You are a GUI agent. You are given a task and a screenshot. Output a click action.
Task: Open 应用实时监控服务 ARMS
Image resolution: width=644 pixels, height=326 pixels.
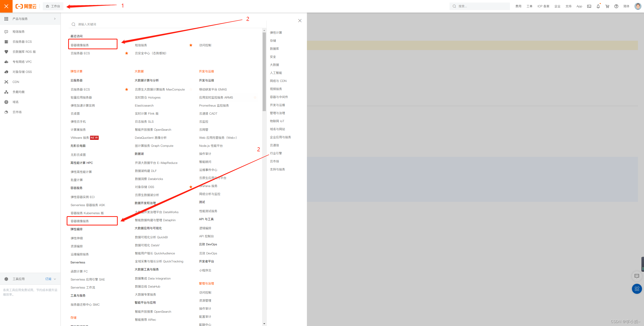pyautogui.click(x=216, y=98)
